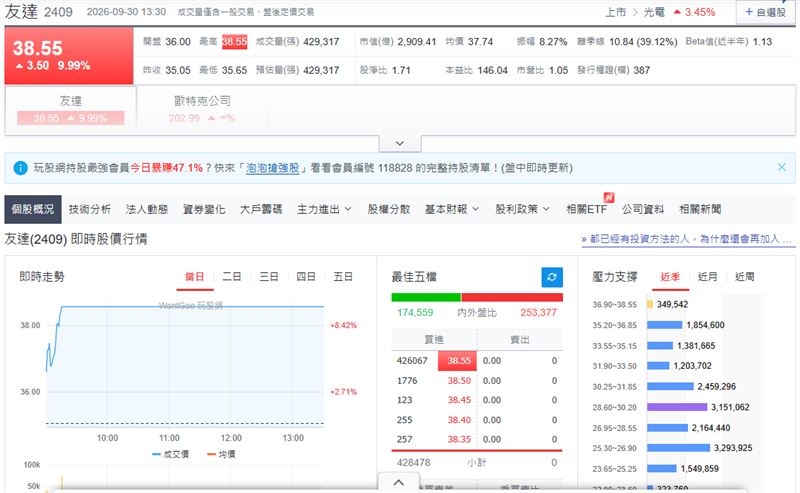Close the blue info banner

pos(782,167)
